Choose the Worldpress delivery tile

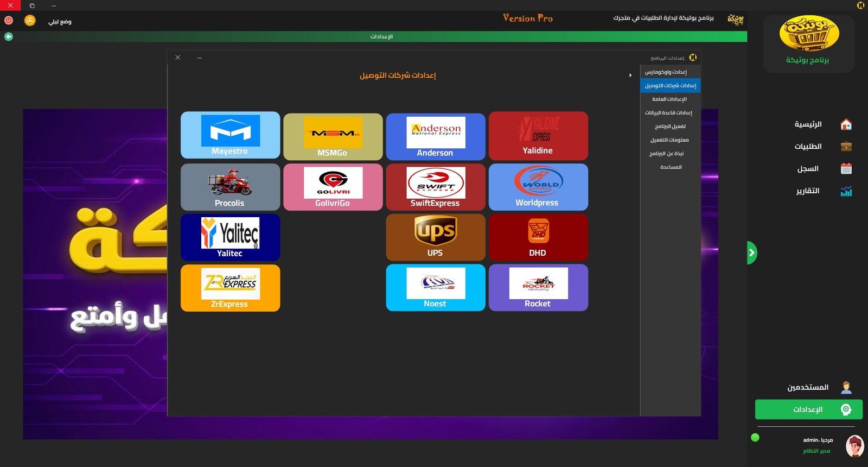click(x=538, y=187)
